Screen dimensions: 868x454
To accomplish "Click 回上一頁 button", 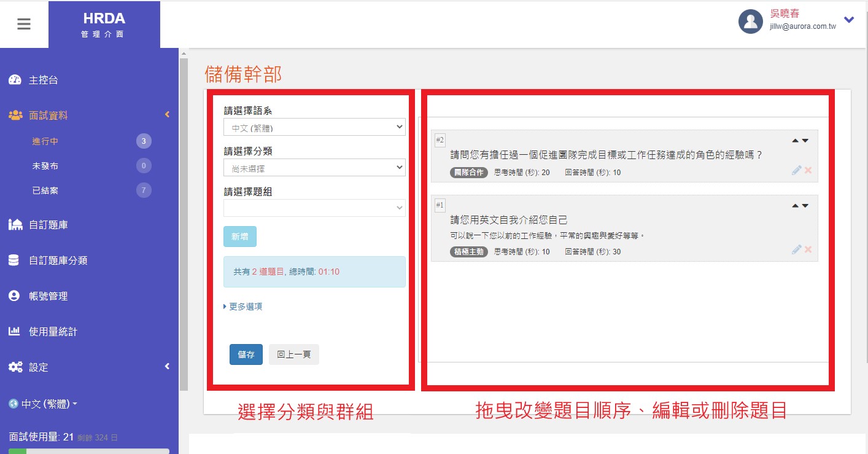I will pos(294,354).
